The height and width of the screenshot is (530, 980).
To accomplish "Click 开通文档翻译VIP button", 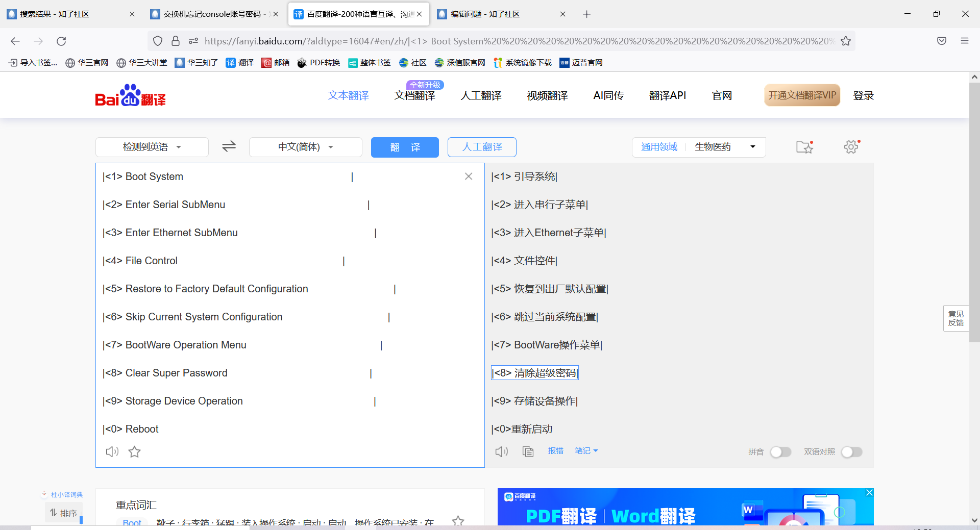I will point(802,95).
